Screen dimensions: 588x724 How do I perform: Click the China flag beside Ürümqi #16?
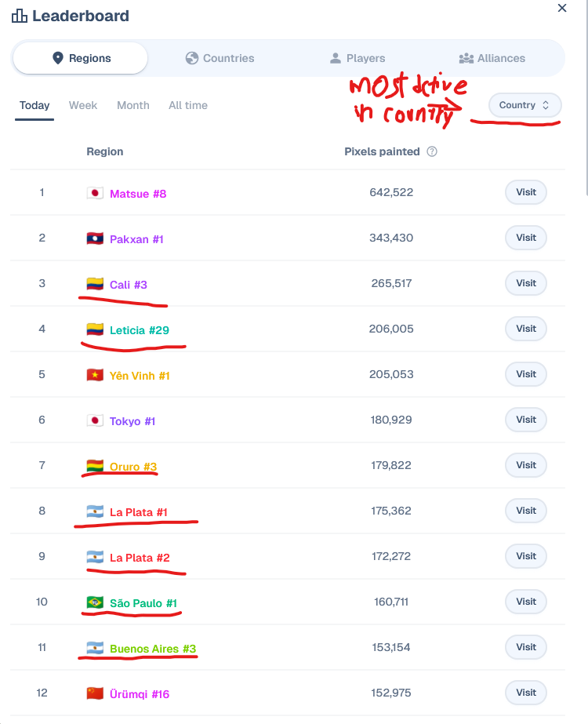pyautogui.click(x=95, y=693)
